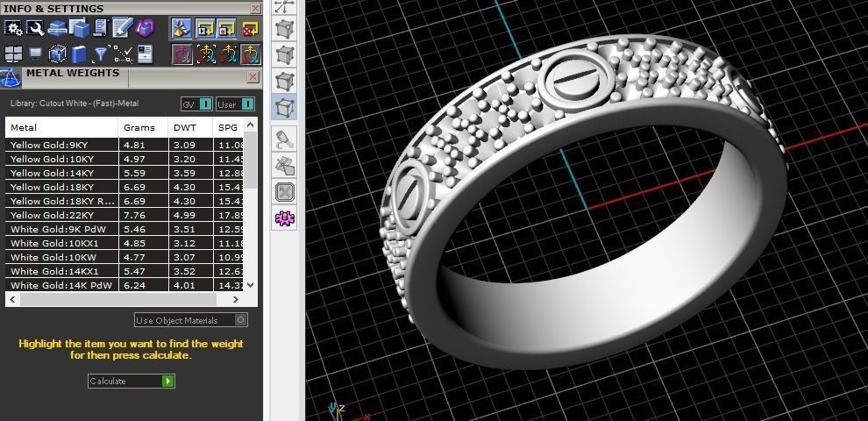The image size is (868, 421).
Task: Select the second cube view icon
Action: (x=285, y=55)
